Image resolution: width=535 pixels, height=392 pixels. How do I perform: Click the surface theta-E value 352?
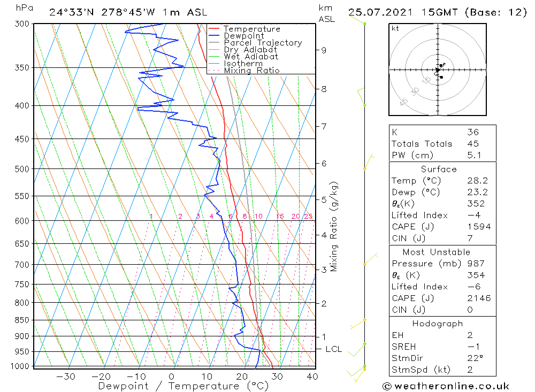476,204
